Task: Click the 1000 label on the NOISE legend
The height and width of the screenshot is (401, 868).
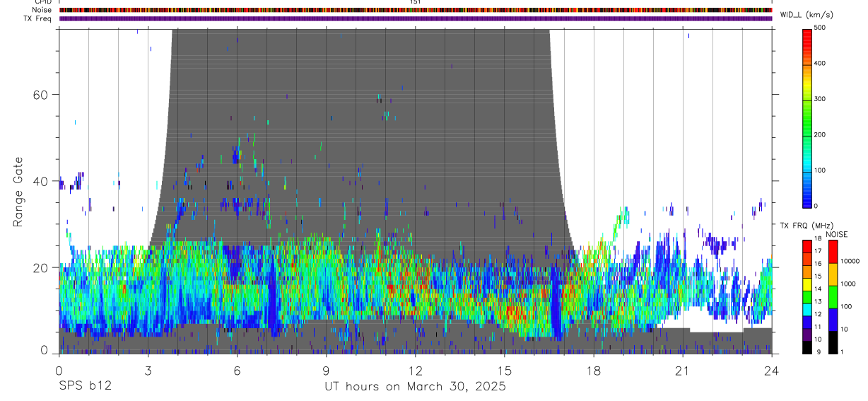Action: tap(848, 284)
